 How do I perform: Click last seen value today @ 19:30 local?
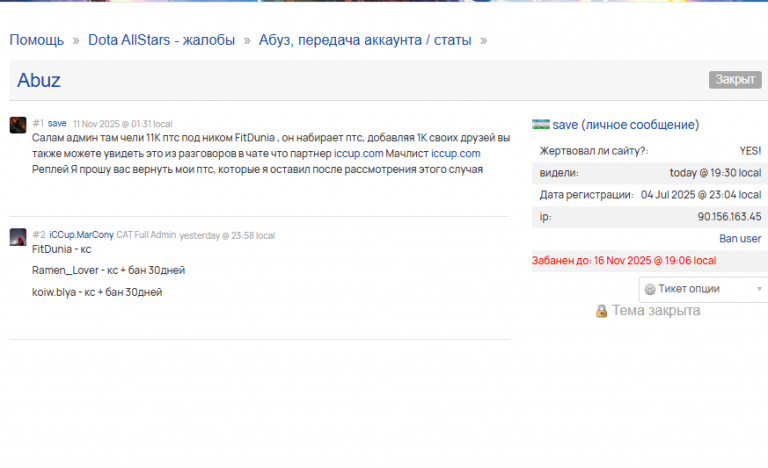(716, 172)
